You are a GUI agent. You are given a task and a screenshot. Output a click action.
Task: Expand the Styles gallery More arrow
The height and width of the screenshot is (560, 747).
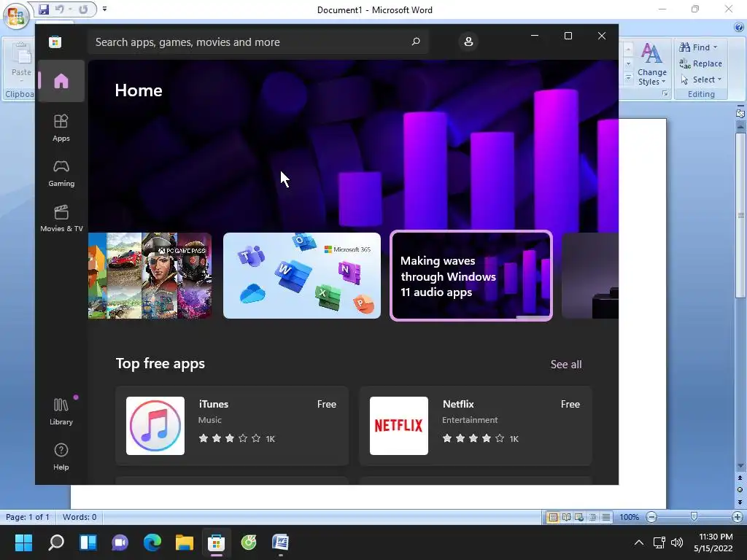coord(628,77)
